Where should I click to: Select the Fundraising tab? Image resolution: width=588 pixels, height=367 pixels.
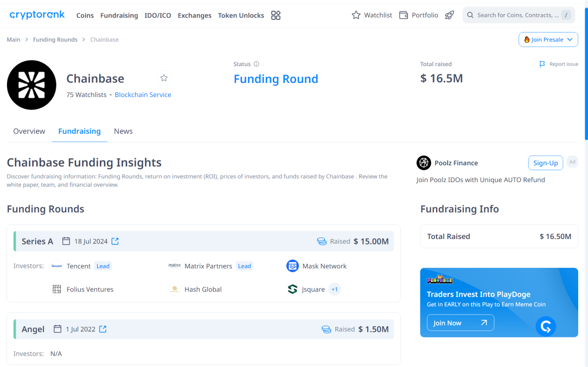[80, 131]
